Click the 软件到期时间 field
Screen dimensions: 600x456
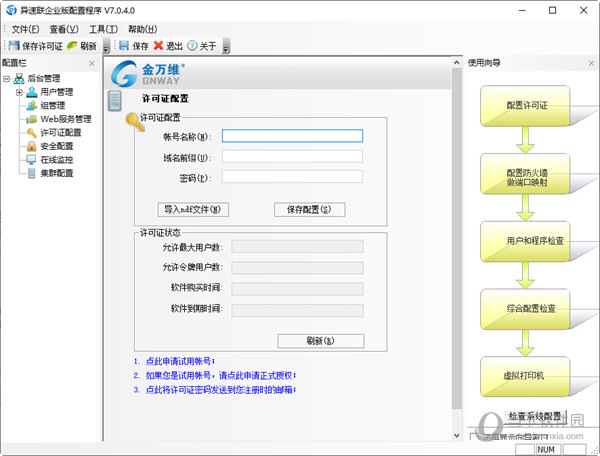click(297, 310)
